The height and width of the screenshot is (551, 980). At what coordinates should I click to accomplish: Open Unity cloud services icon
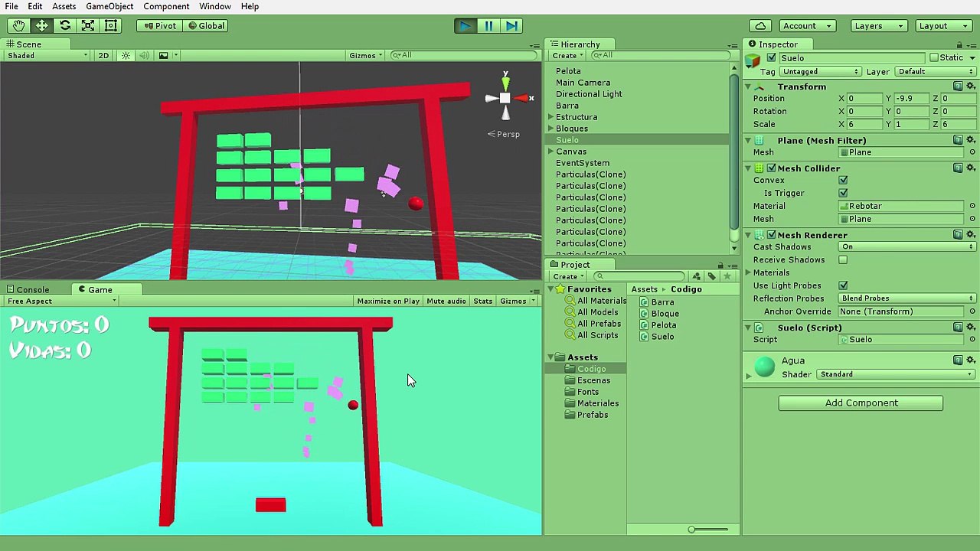(x=760, y=25)
